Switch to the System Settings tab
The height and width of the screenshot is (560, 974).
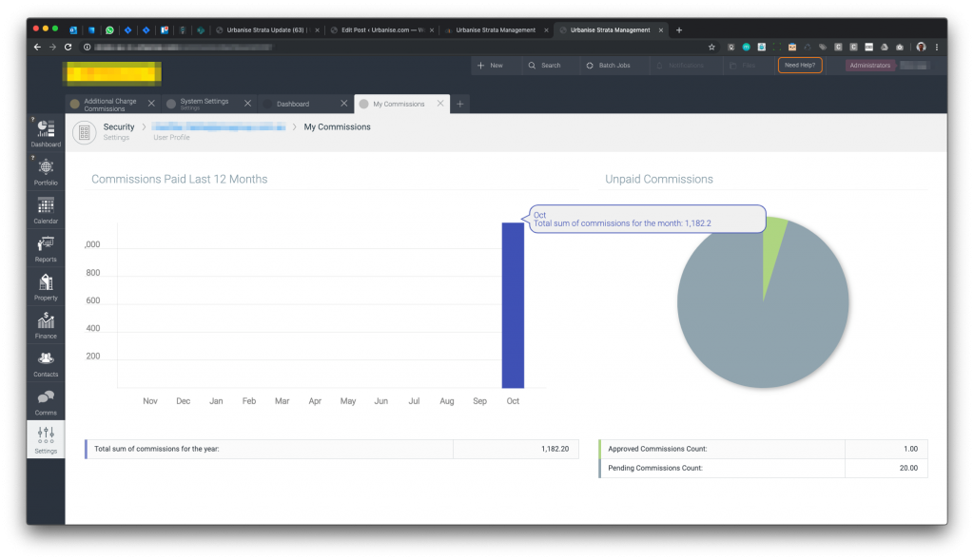203,104
